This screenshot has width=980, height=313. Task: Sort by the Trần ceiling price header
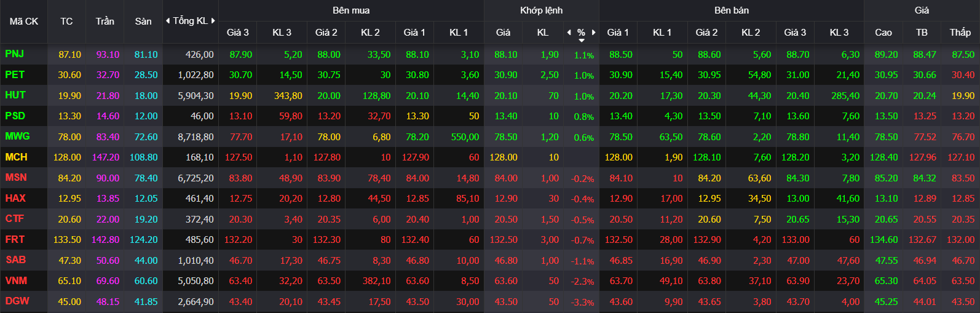point(105,22)
